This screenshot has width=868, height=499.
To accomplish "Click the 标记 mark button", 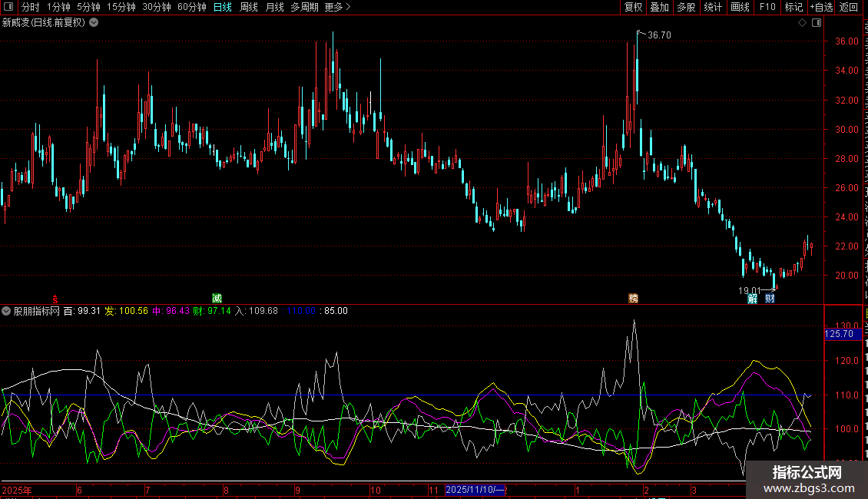I will tap(793, 7).
